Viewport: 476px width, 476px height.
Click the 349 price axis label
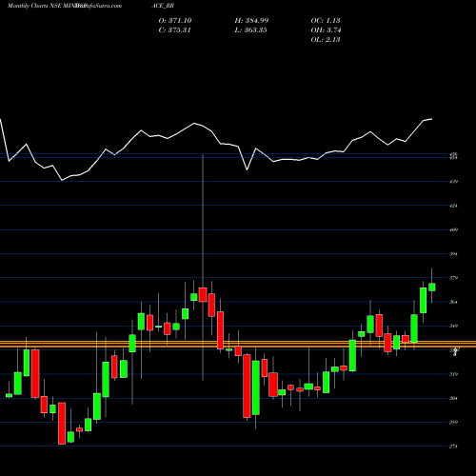pos(453,326)
